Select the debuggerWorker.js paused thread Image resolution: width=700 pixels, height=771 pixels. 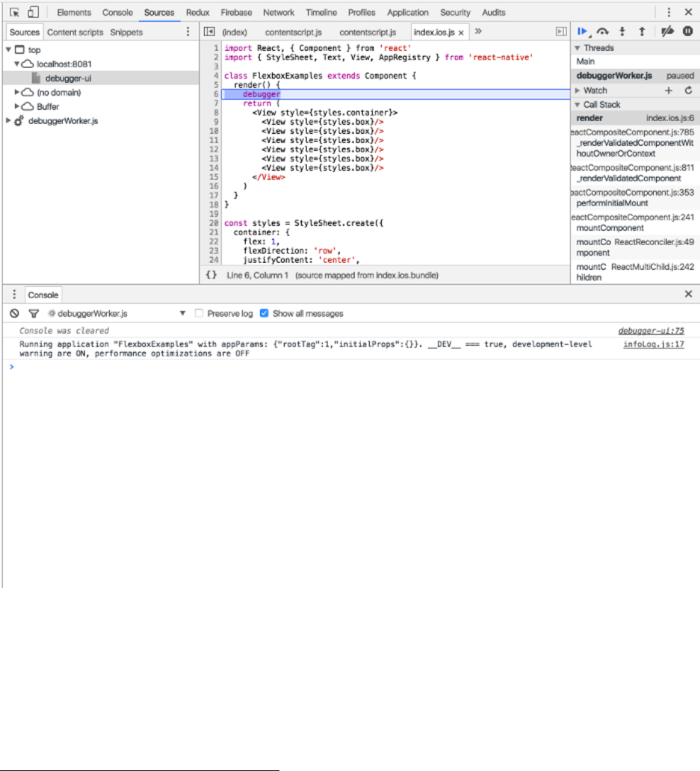[x=635, y=75]
